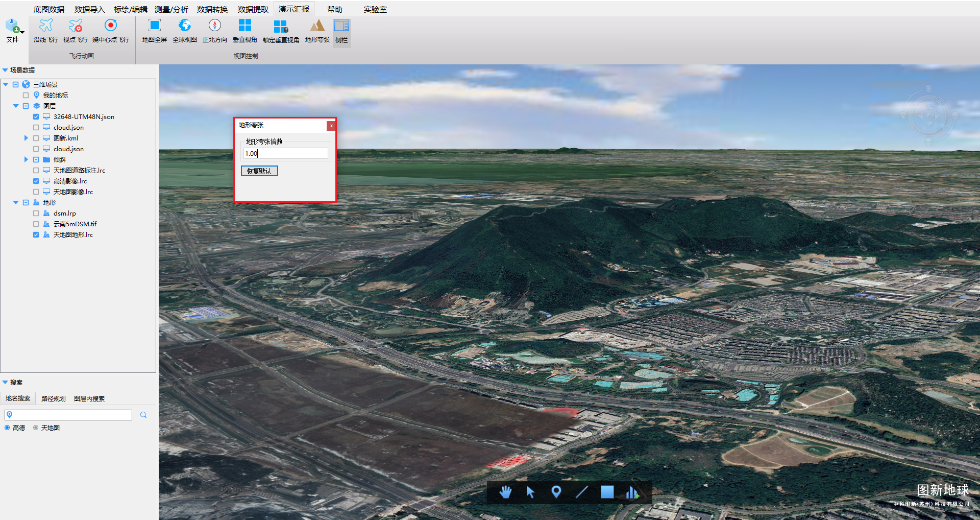Viewport: 980px width, 520px height.
Task: Uncheck 天地图地形.lrc terrain
Action: coord(36,234)
